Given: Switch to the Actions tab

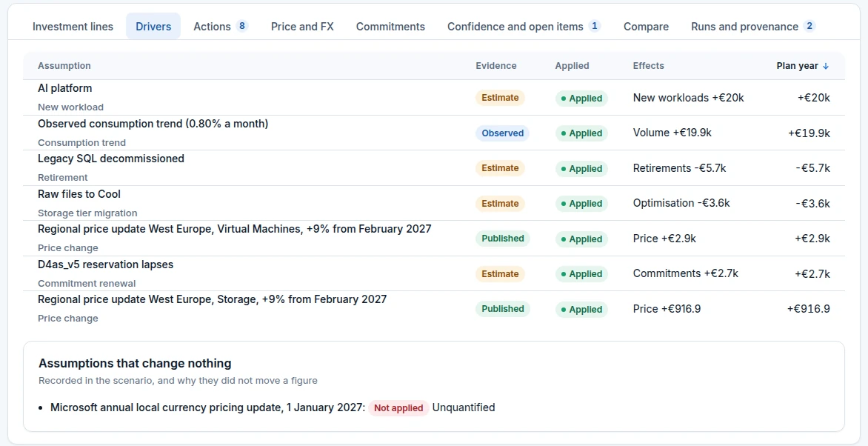Looking at the screenshot, I should pyautogui.click(x=221, y=27).
